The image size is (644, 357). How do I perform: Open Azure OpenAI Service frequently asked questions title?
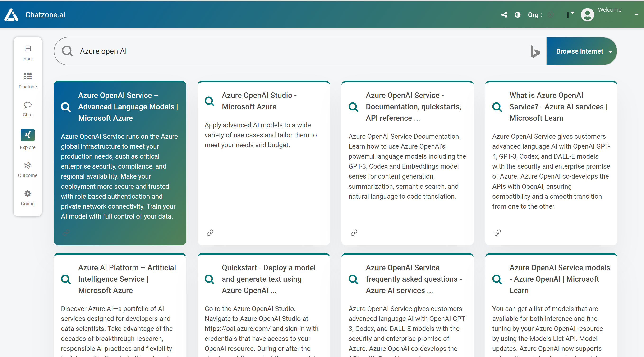pyautogui.click(x=414, y=279)
